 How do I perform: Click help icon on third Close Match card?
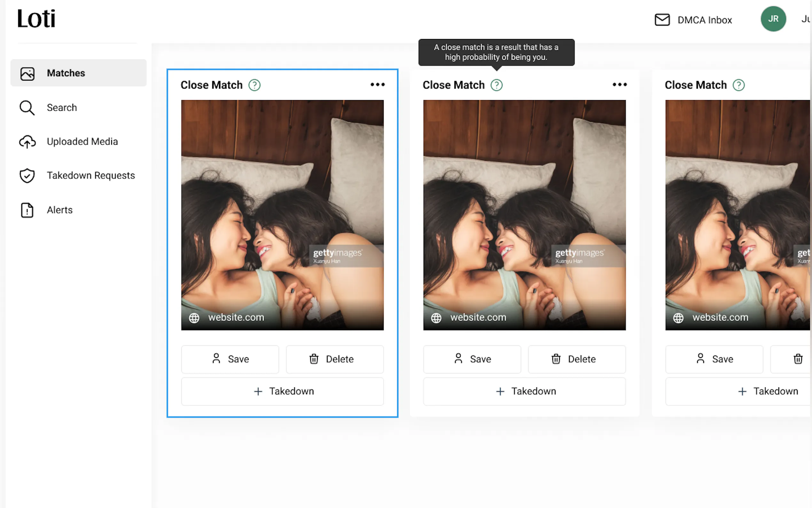click(x=738, y=85)
